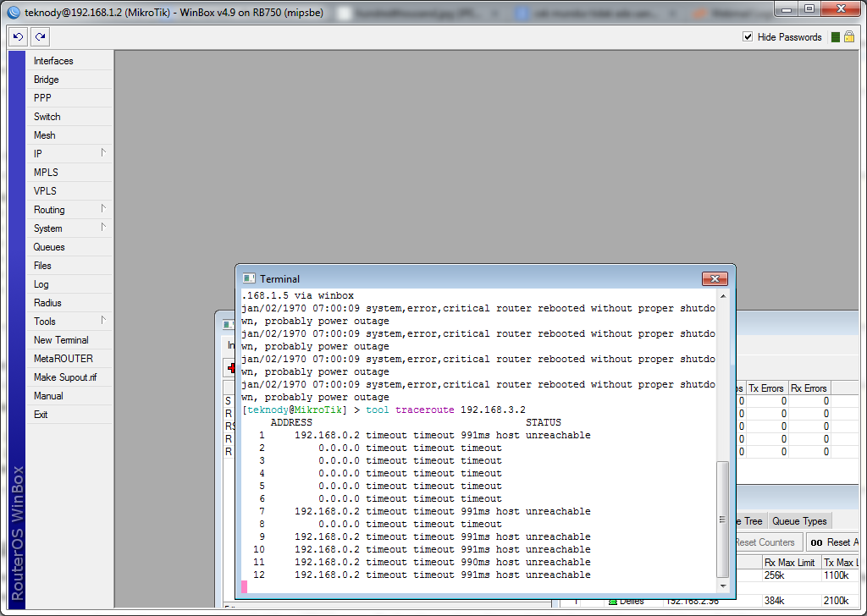This screenshot has width=867, height=616.
Task: Uncheck the Hide Passwords checkbox
Action: coord(748,37)
